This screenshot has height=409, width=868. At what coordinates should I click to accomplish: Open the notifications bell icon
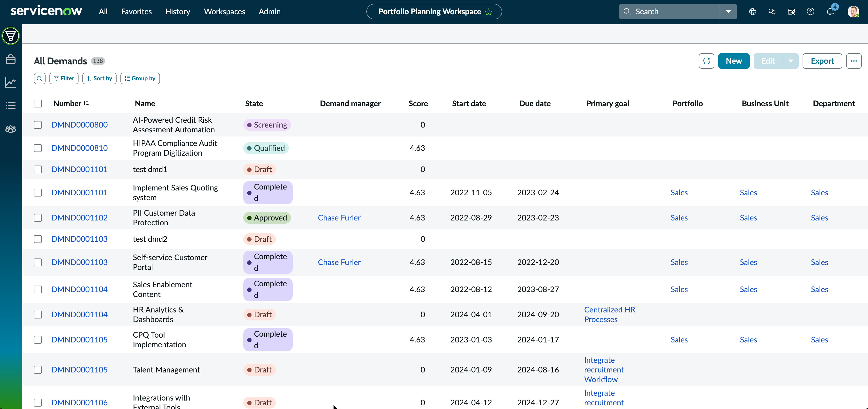[x=830, y=12]
